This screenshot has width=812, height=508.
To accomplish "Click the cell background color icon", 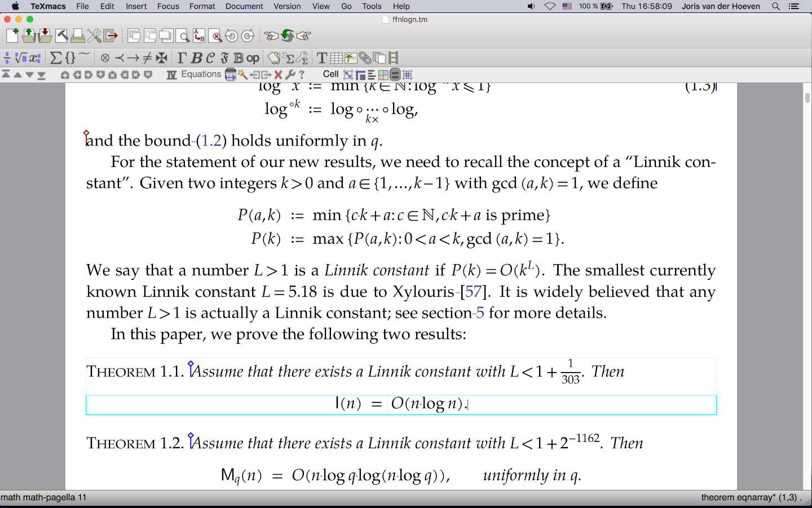I will coord(383,75).
